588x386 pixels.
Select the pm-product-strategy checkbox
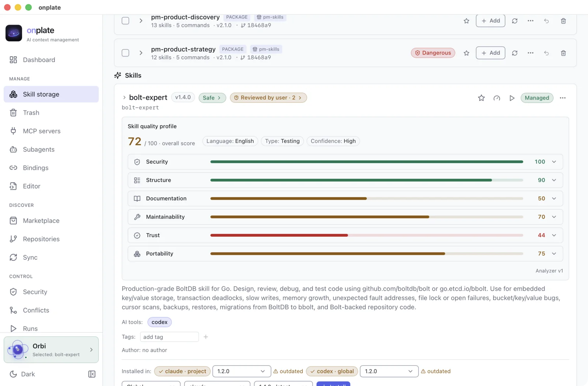tap(125, 53)
